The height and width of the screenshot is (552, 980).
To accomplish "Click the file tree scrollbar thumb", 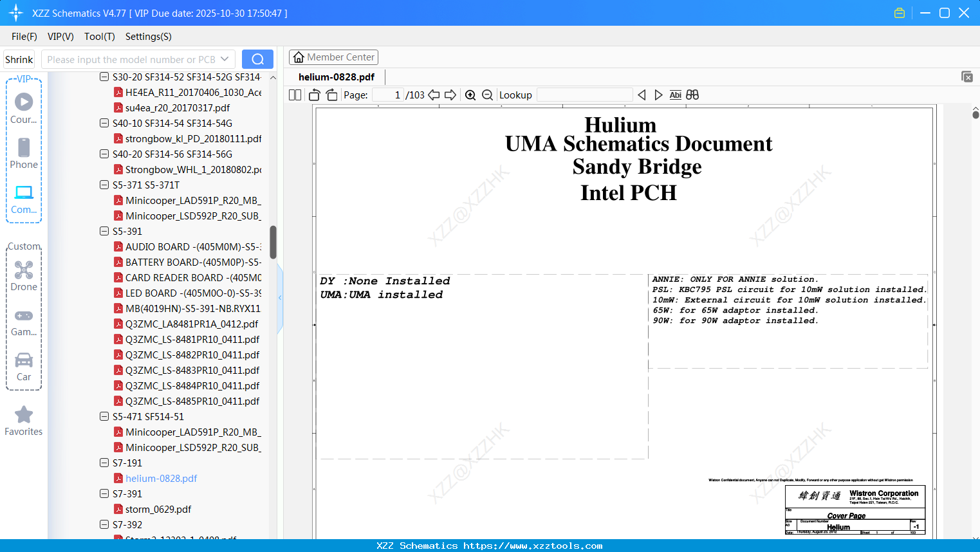I will pos(273,242).
